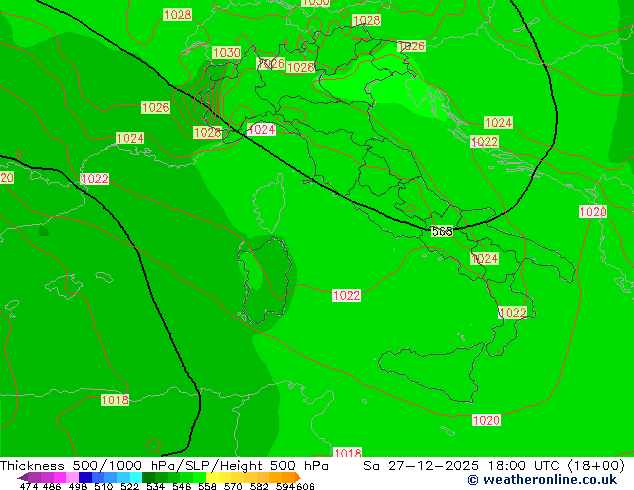
Task: Click the 1024 label beside 1022 over the Adriatic
Action: 499,122
